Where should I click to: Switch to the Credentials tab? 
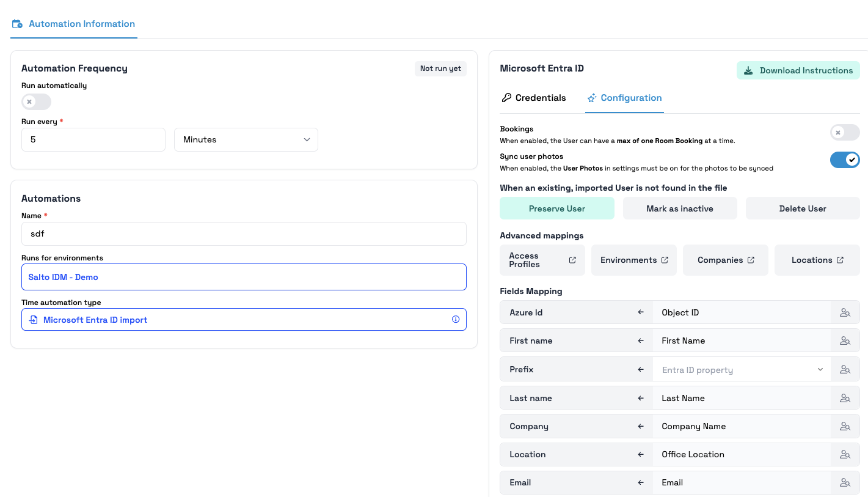[x=533, y=98]
